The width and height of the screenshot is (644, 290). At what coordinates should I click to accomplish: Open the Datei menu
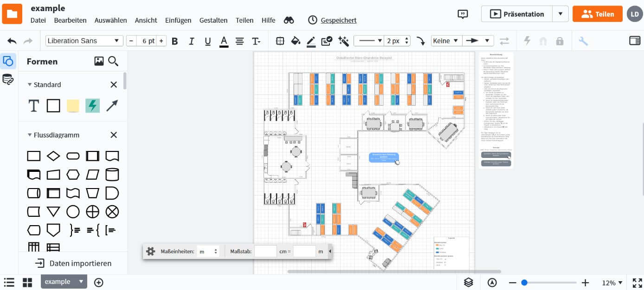pyautogui.click(x=38, y=20)
